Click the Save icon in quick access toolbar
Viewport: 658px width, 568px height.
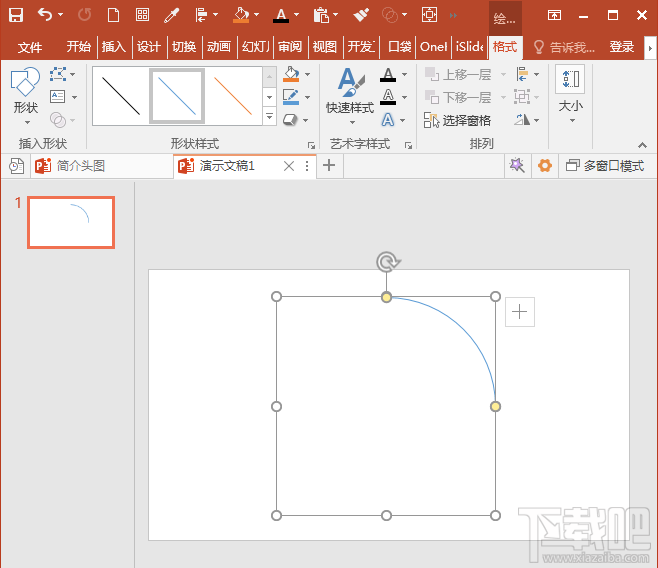click(x=15, y=15)
